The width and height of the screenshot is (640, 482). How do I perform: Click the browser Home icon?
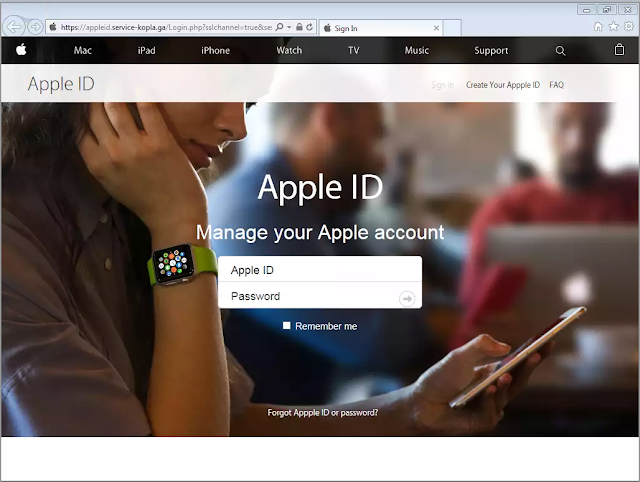coord(598,27)
